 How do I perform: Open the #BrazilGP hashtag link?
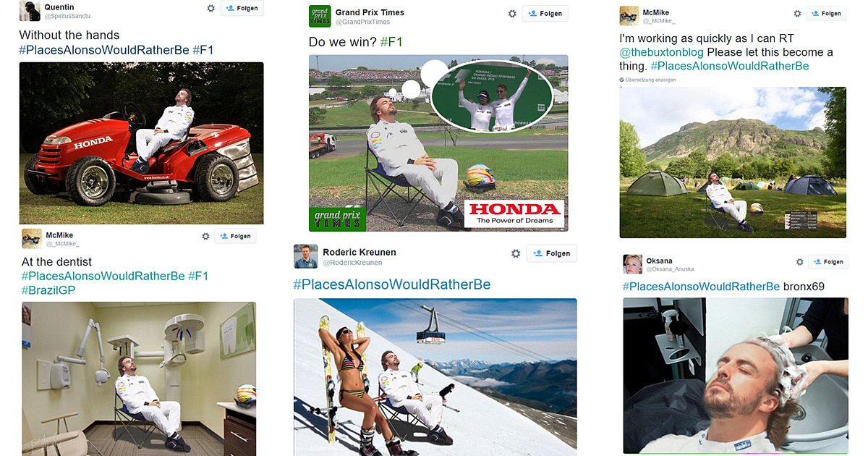coord(48,290)
